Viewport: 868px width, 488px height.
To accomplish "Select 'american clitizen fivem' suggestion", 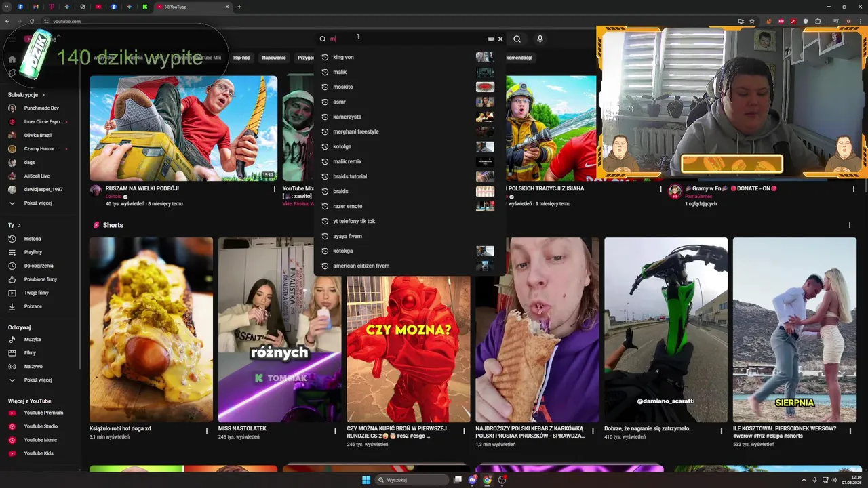I will tap(410, 266).
